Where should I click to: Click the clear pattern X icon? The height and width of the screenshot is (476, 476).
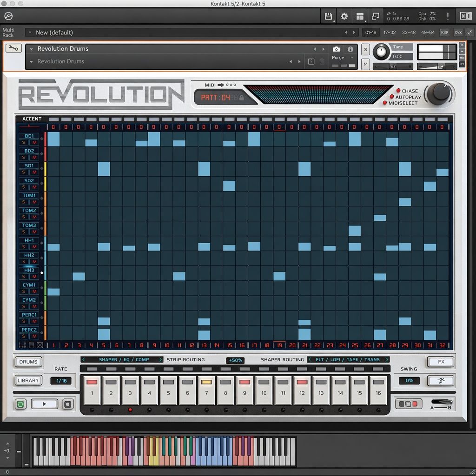coord(40,345)
